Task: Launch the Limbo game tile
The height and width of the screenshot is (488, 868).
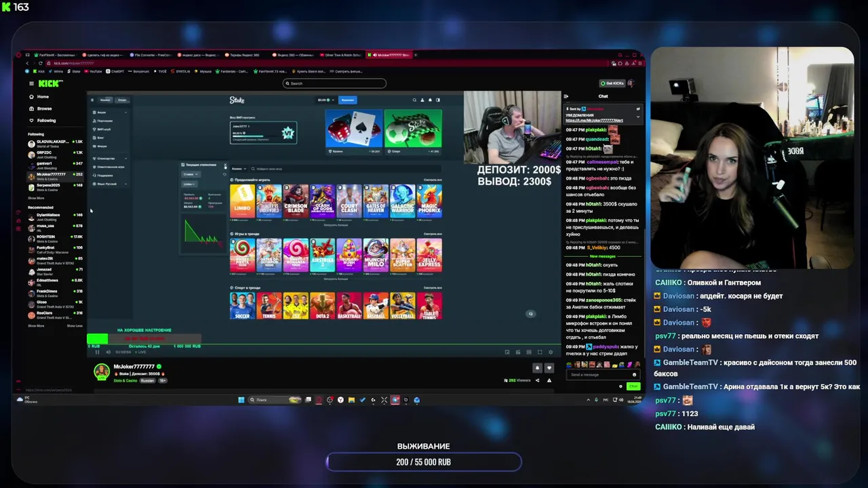Action: (x=242, y=201)
